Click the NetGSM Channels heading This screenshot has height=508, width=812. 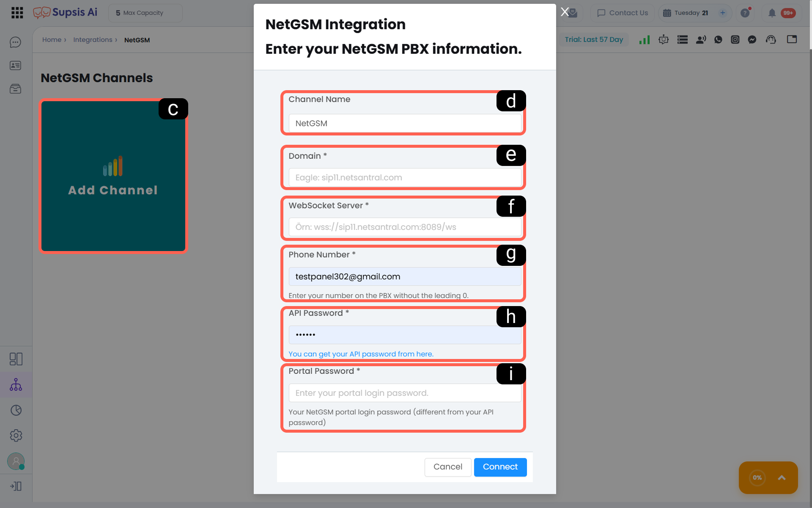97,78
